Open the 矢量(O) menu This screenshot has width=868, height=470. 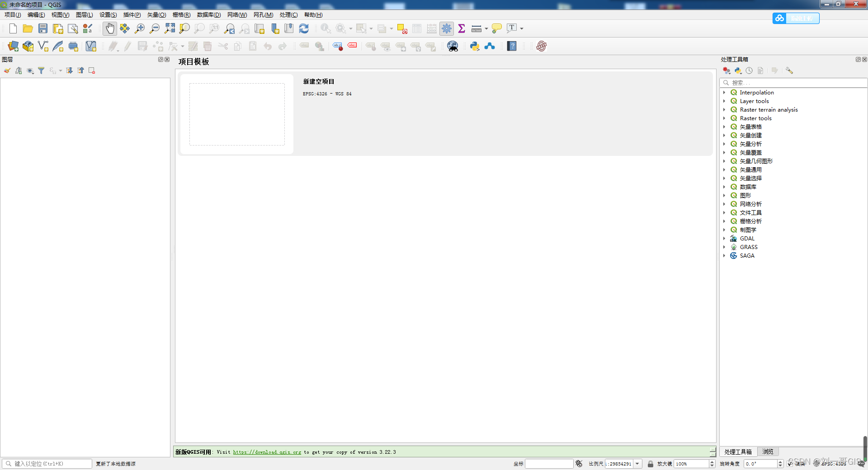coord(156,15)
